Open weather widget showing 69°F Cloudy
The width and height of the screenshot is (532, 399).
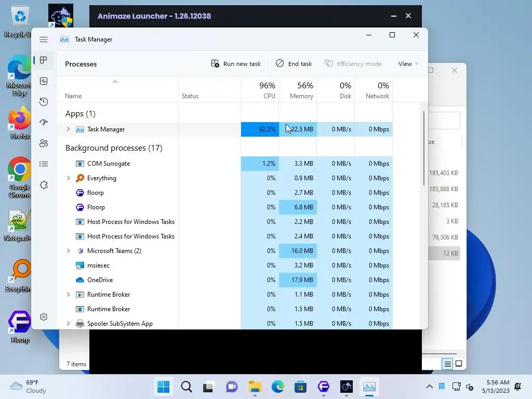click(28, 387)
